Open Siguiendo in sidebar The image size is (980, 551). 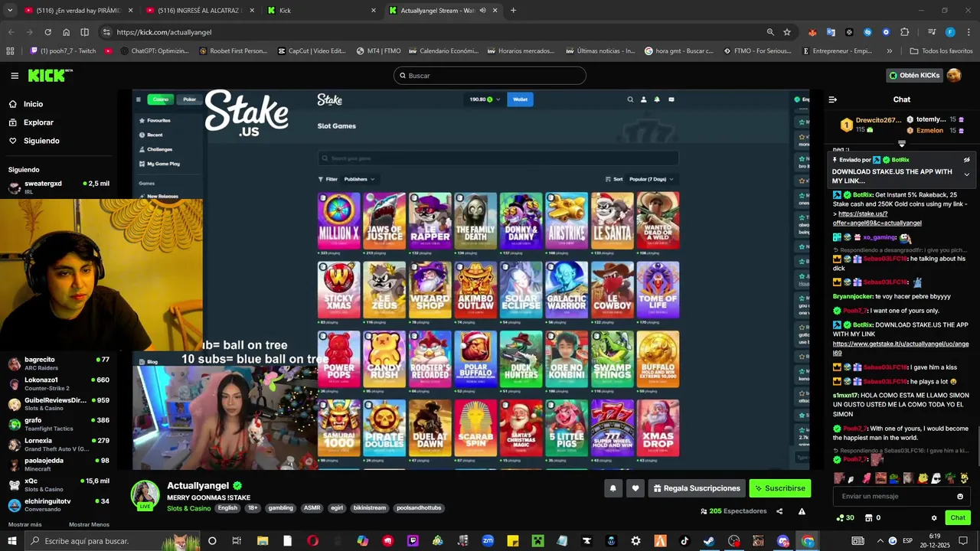(34, 141)
